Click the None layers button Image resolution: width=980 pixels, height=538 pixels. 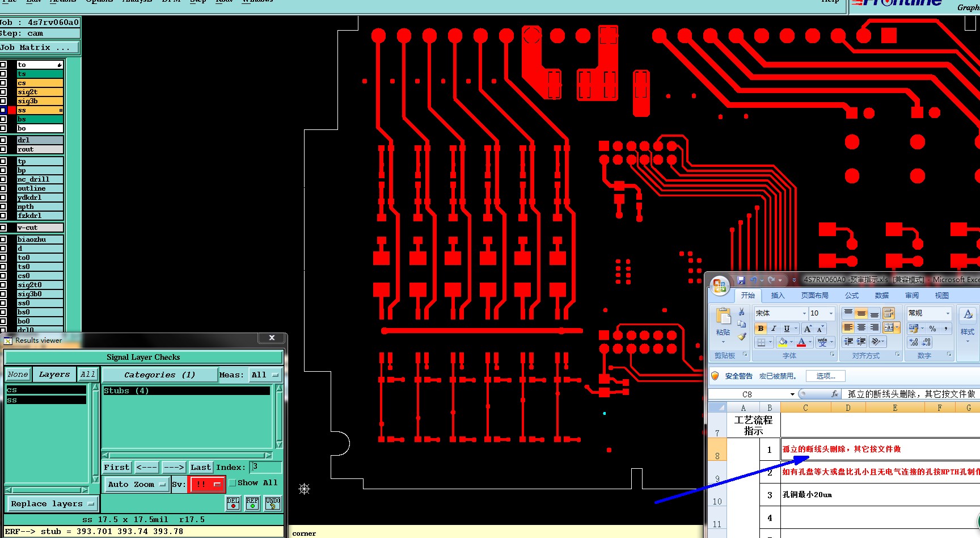(18, 375)
